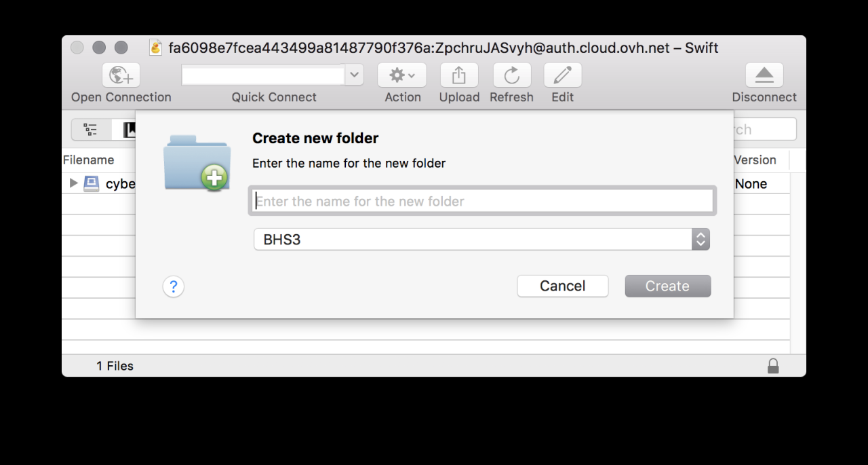Click the Edit pencil icon
This screenshot has width=868, height=465.
562,75
